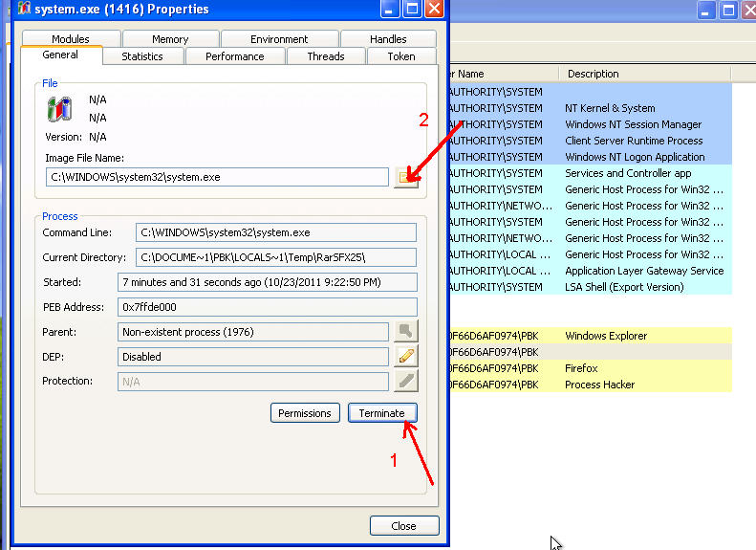Viewport: 756px width, 550px height.
Task: Open the Token tab
Action: [x=401, y=56]
